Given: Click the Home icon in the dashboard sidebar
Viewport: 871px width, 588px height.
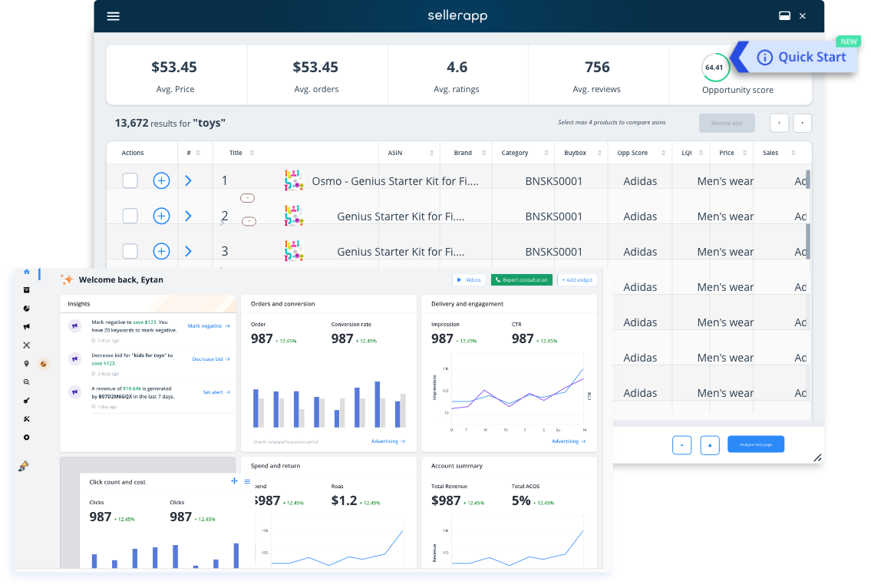Looking at the screenshot, I should (27, 272).
